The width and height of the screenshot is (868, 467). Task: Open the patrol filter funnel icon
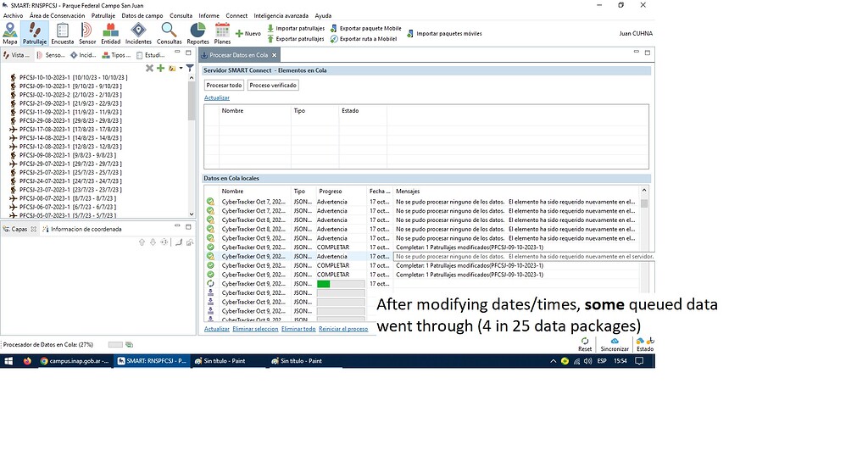tap(190, 68)
